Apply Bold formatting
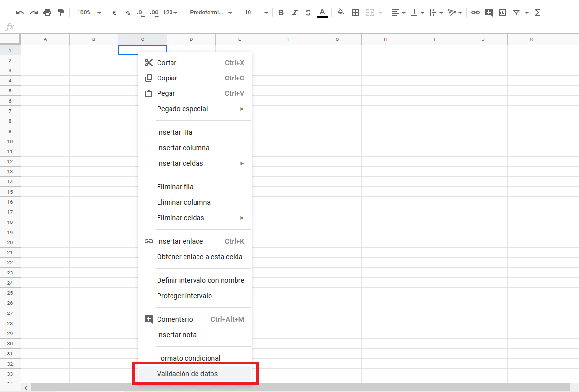This screenshot has height=392, width=579. click(x=281, y=12)
